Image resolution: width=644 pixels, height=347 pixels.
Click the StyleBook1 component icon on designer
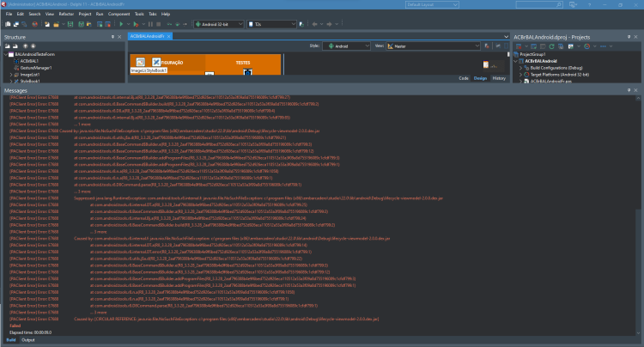click(156, 62)
